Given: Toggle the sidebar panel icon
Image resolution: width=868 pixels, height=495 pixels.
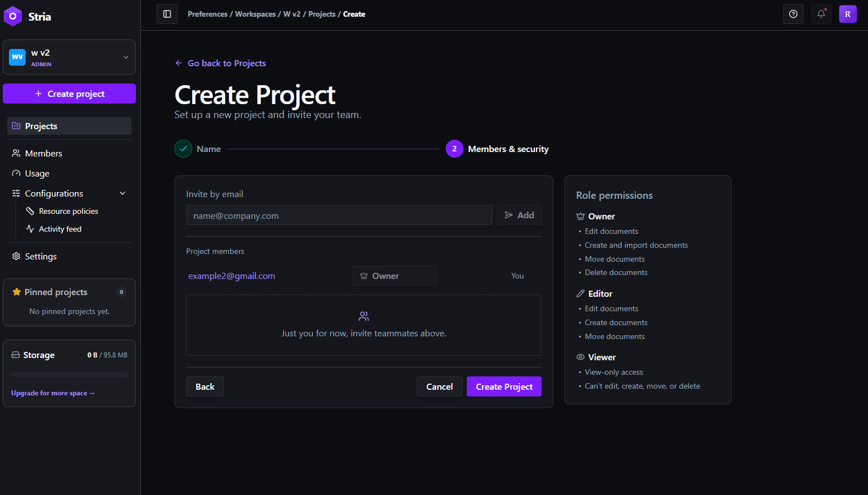Looking at the screenshot, I should tap(167, 14).
